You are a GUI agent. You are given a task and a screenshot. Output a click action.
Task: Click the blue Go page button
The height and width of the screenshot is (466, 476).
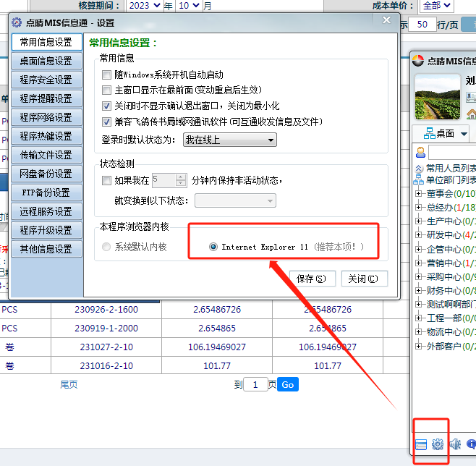click(x=287, y=385)
